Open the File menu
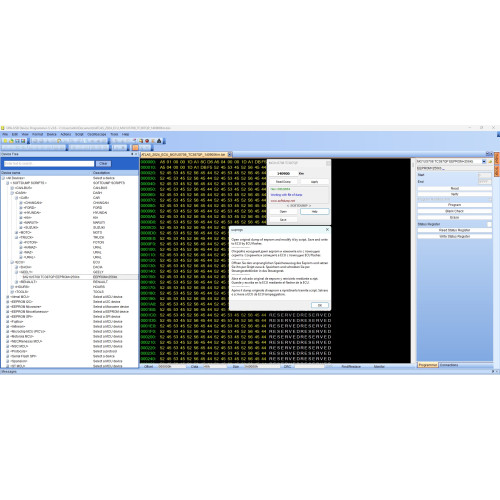Viewport: 500px width, 500px height. click(x=5, y=134)
